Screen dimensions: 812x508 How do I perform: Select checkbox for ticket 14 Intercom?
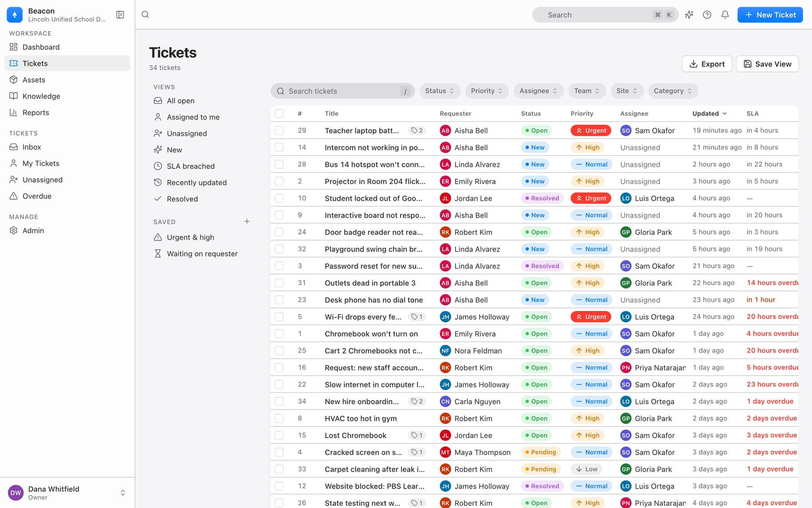tap(279, 148)
